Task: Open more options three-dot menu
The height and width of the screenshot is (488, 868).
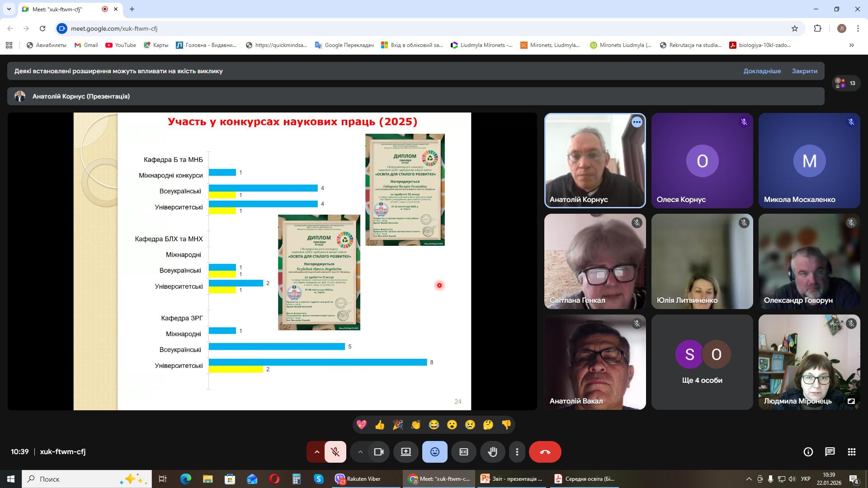Action: pos(517,452)
